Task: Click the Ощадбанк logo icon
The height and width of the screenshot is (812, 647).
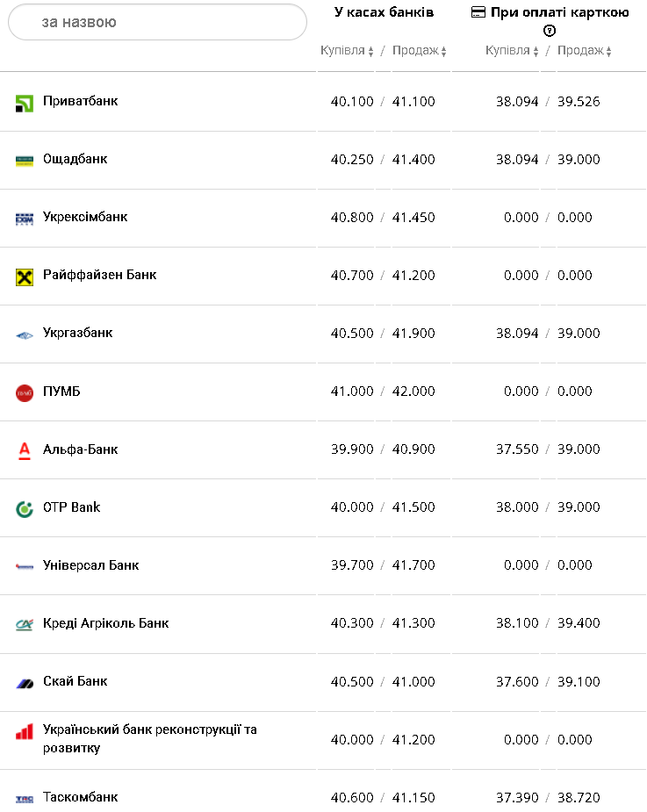Action: 25,161
